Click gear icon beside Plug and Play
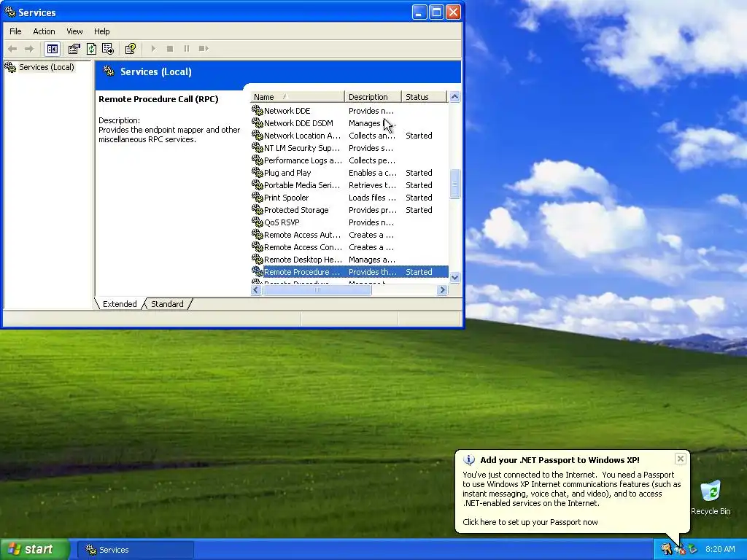Viewport: 747px width, 560px height. tap(258, 172)
